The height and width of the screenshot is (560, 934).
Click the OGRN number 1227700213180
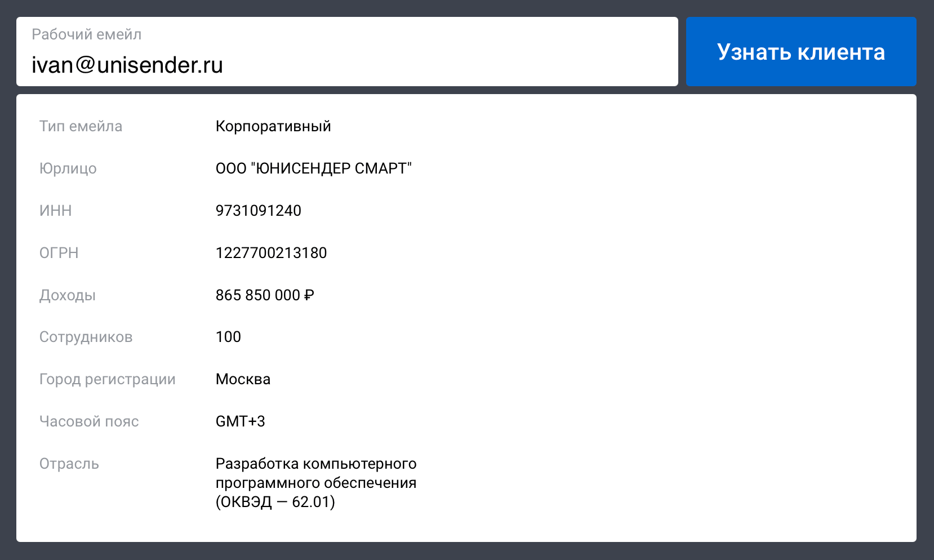271,253
